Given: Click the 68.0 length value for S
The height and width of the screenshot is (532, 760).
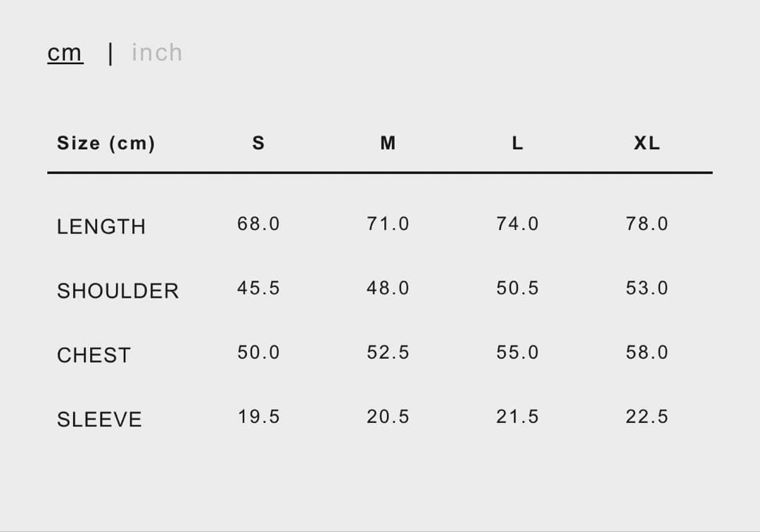Looking at the screenshot, I should click(258, 224).
